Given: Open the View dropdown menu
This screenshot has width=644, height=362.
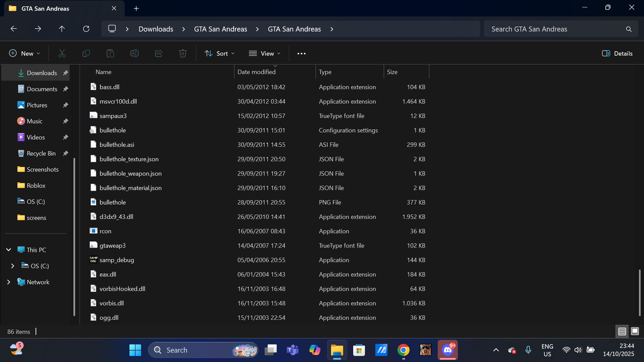Looking at the screenshot, I should point(265,53).
